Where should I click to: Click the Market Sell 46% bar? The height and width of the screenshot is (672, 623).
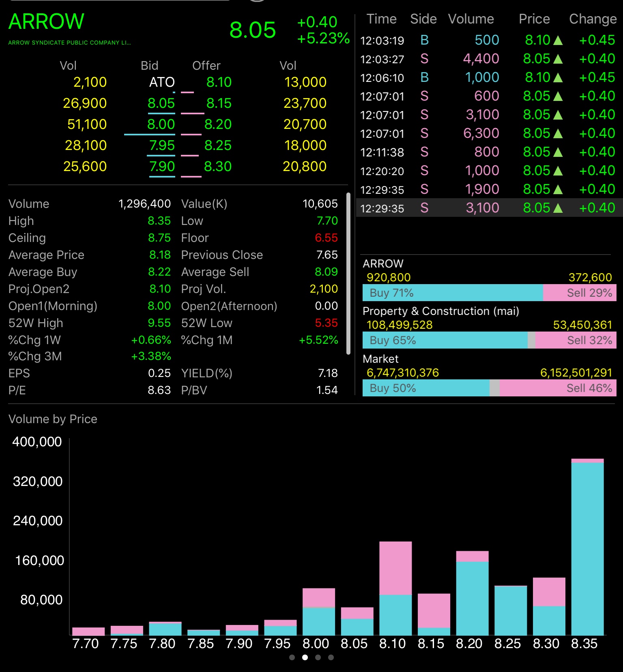click(558, 388)
